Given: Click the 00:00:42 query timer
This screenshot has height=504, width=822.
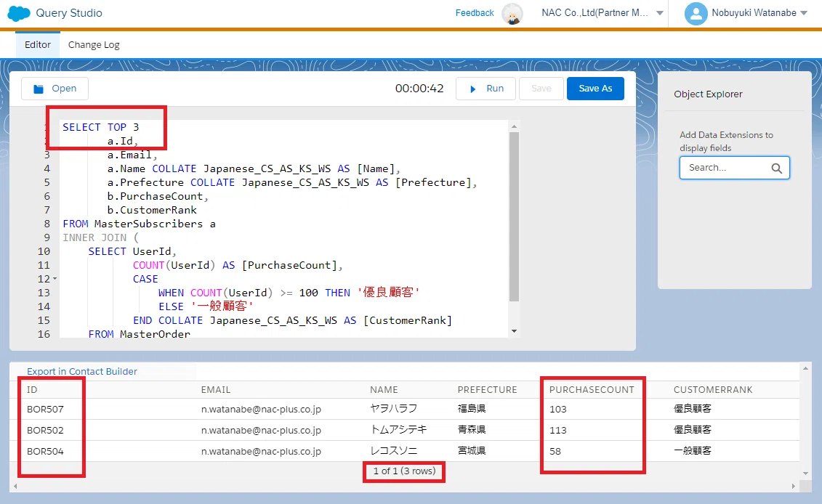Looking at the screenshot, I should [419, 89].
